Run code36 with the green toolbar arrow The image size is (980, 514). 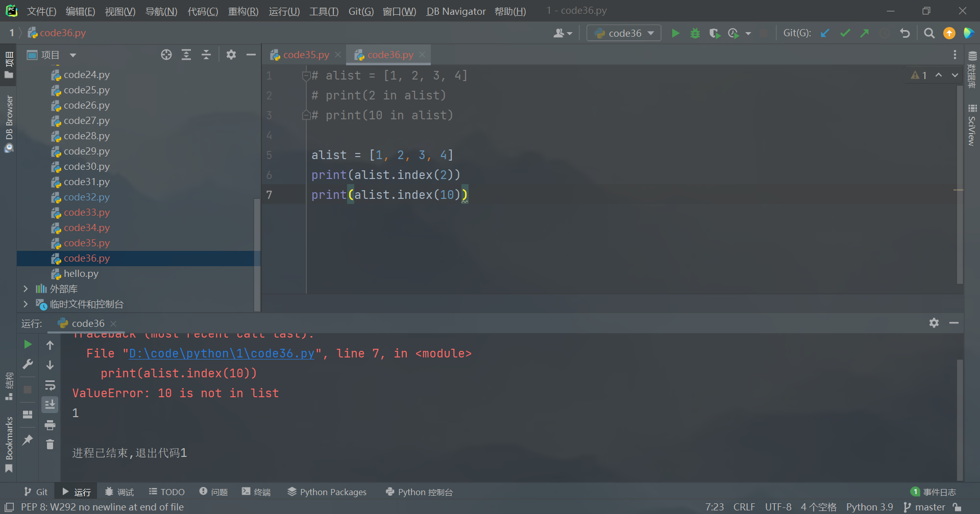[675, 33]
